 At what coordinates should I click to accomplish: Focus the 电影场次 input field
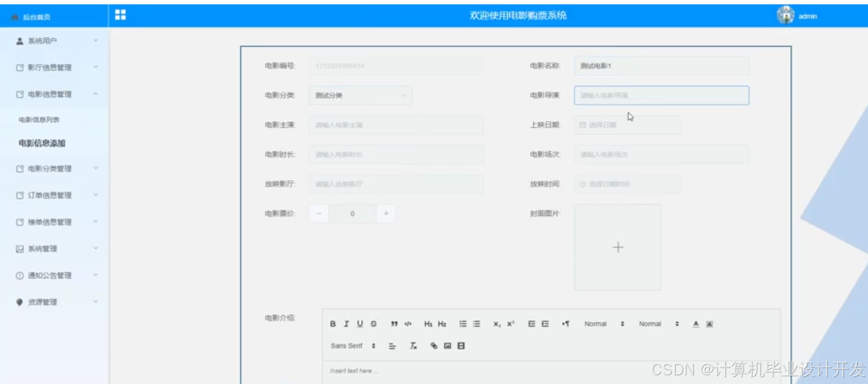click(662, 154)
